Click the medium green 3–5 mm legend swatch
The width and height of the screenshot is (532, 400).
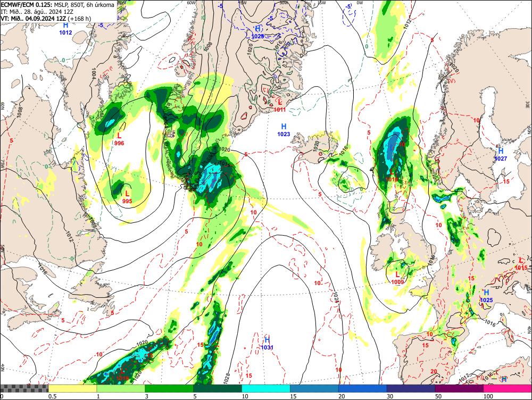(169, 388)
